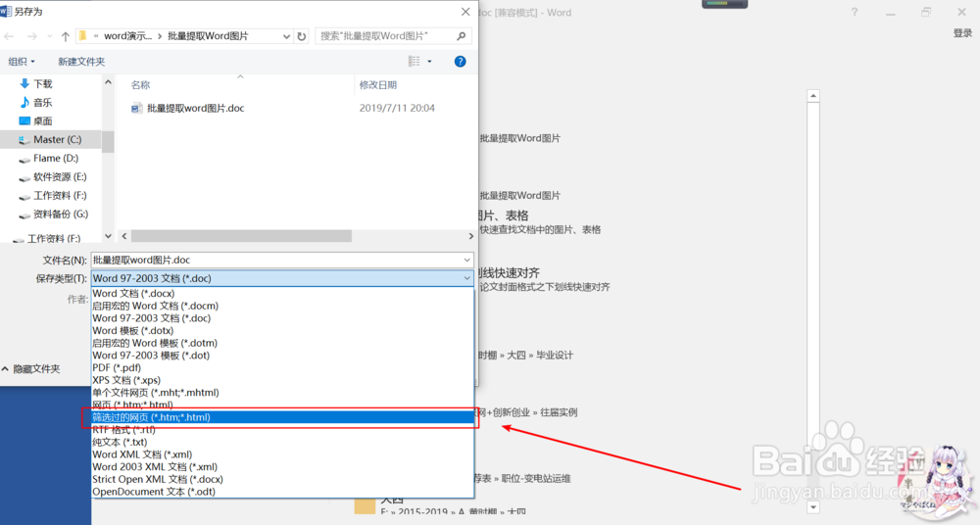980x525 pixels.
Task: Choose 纯文本 (*.txt) format
Action: (x=282, y=442)
